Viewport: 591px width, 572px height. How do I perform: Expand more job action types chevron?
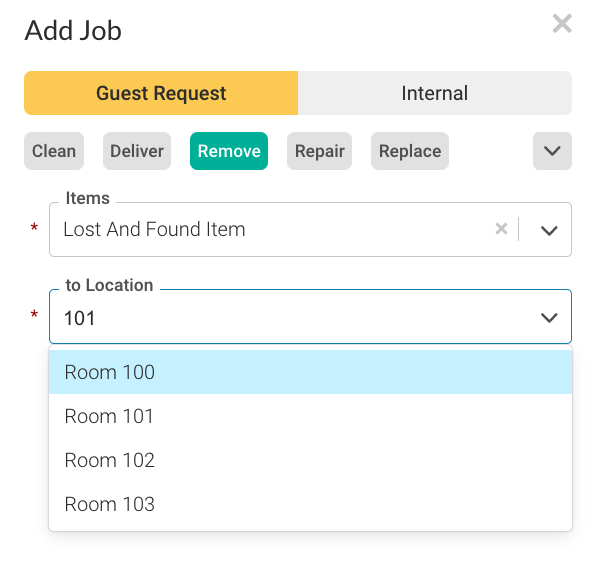coord(552,151)
